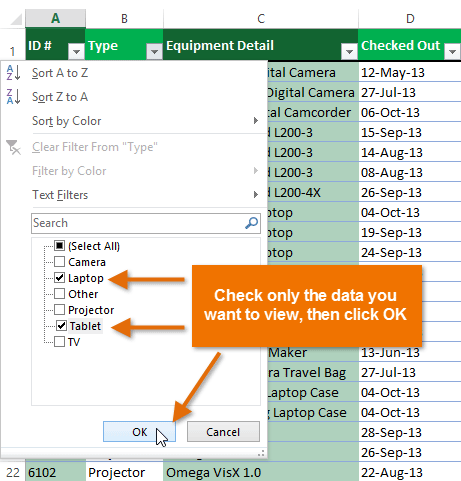Image resolution: width=461 pixels, height=481 pixels.
Task: Select column B header
Action: click(124, 18)
